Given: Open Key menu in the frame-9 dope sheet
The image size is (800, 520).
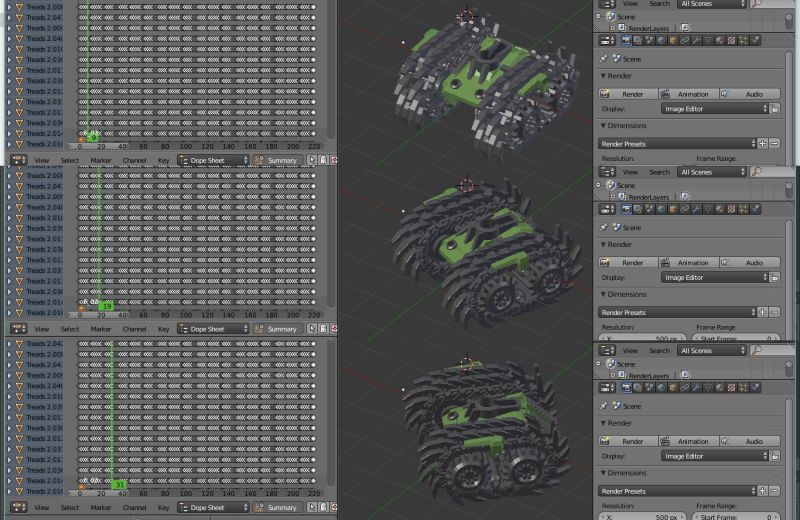Looking at the screenshot, I should tap(163, 160).
